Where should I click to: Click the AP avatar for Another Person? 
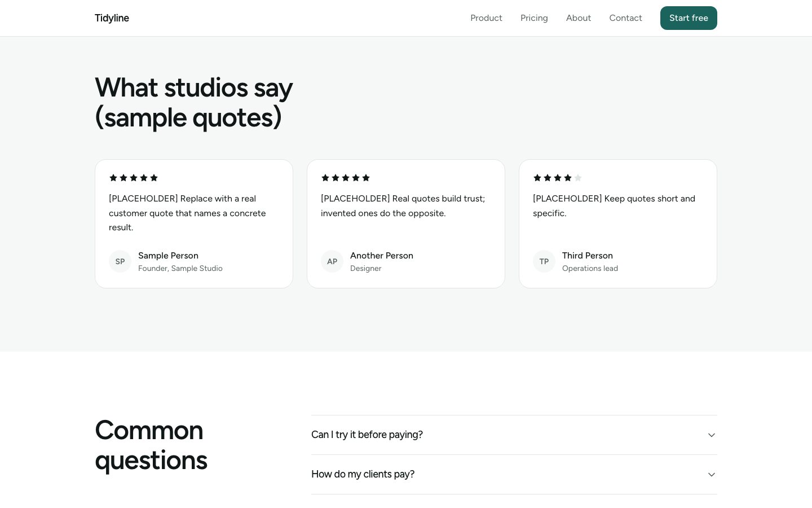point(332,261)
